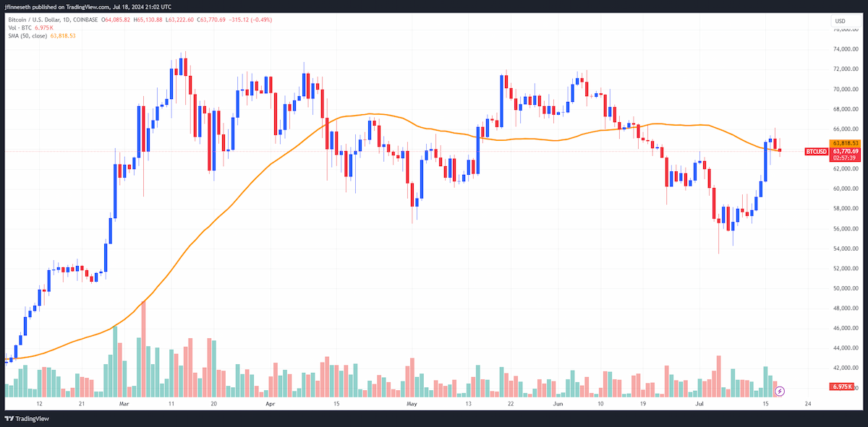Image resolution: width=868 pixels, height=427 pixels.
Task: Click the USD currency label on price axis
Action: point(840,21)
